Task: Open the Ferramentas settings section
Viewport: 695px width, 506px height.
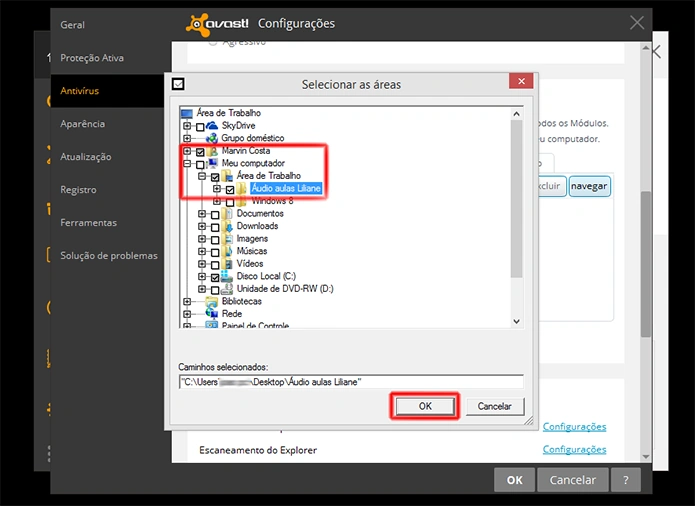Action: point(89,222)
